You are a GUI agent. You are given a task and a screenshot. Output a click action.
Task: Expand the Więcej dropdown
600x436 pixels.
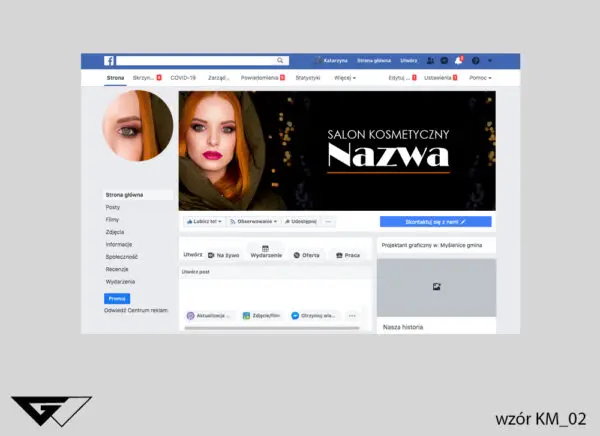tap(343, 77)
